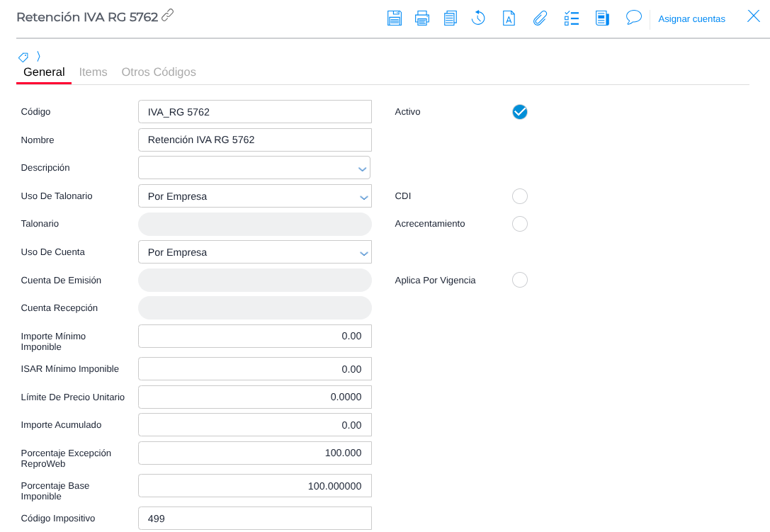
Task: Click the duplicate record (copy) icon
Action: coord(451,18)
